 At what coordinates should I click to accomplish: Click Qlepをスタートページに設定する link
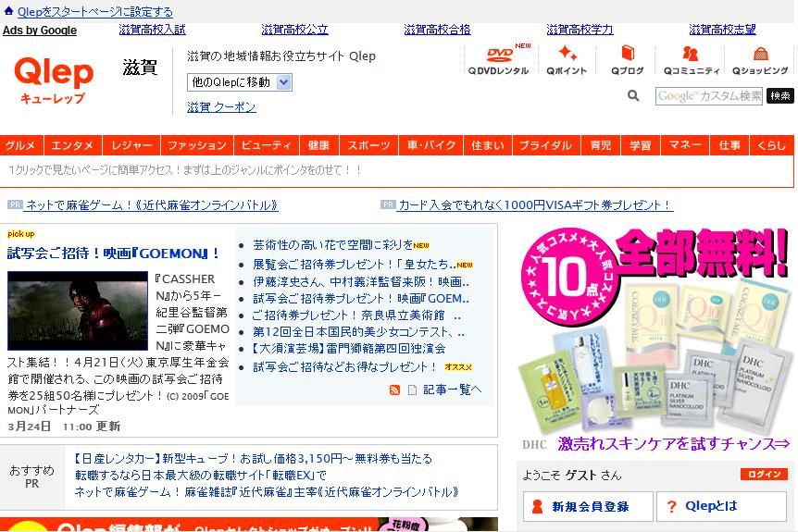(x=95, y=11)
